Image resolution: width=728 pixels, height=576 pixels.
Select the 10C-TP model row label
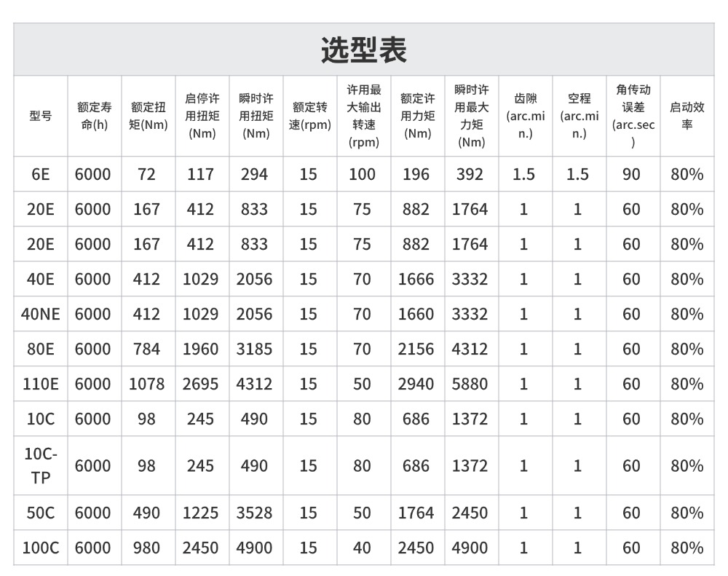[x=40, y=465]
